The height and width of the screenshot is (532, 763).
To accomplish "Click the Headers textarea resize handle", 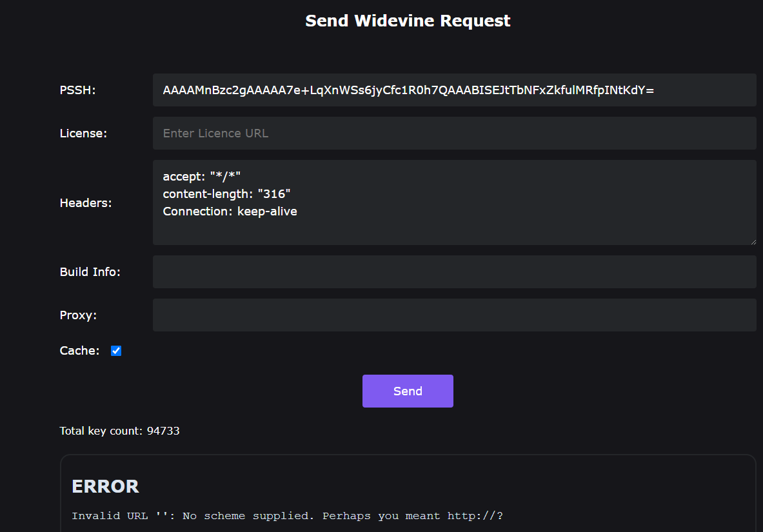I will click(x=753, y=242).
